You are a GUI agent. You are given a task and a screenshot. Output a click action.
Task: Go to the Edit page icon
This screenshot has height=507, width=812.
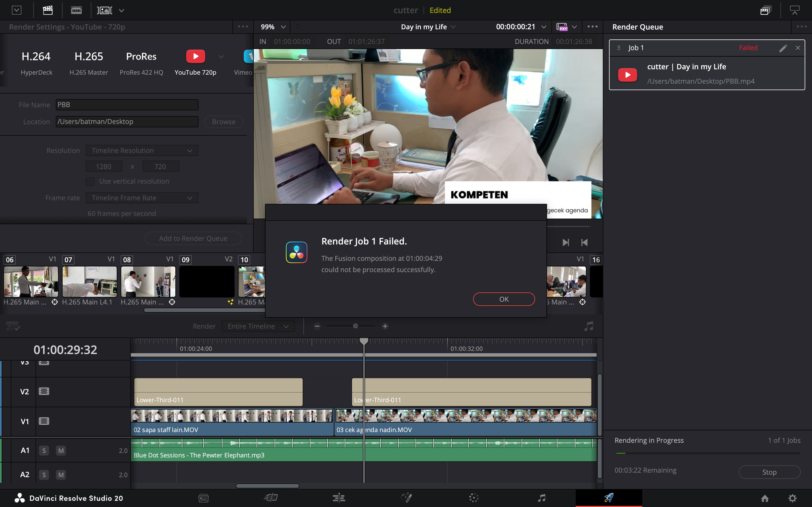[339, 498]
